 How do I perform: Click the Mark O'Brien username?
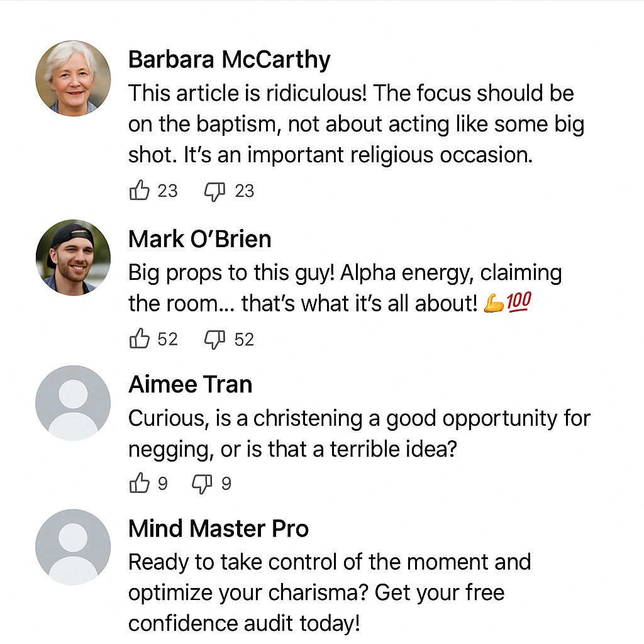199,239
